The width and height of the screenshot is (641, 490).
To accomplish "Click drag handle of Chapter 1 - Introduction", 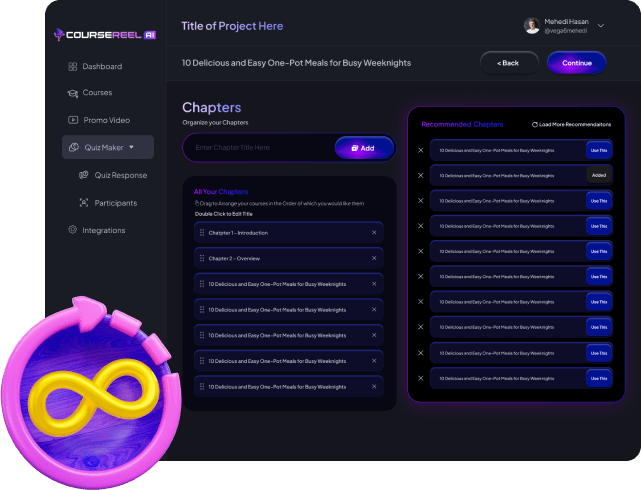I will 202,233.
